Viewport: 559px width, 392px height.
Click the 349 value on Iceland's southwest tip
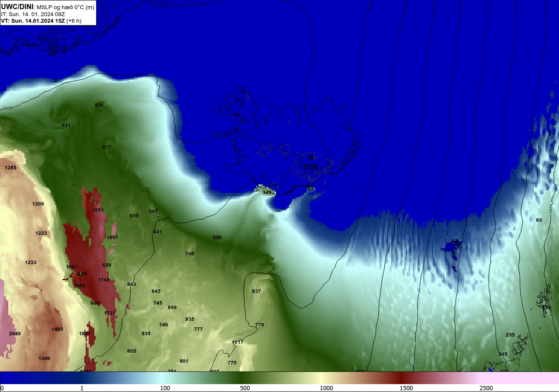[267, 193]
